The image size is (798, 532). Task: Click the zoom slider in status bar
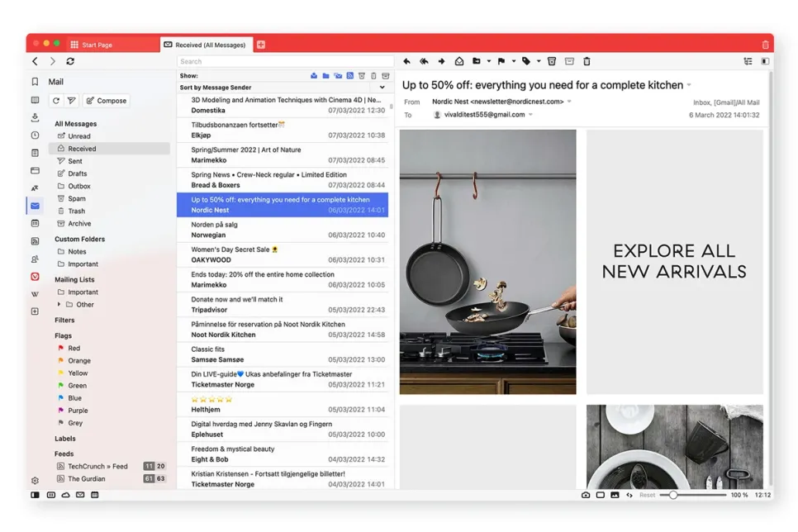pyautogui.click(x=692, y=495)
